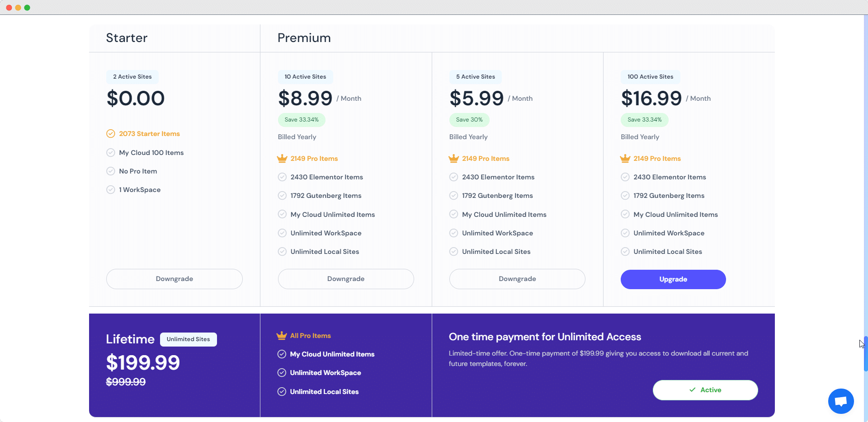Click the Unlimited Sites badge
868x422 pixels.
[189, 339]
